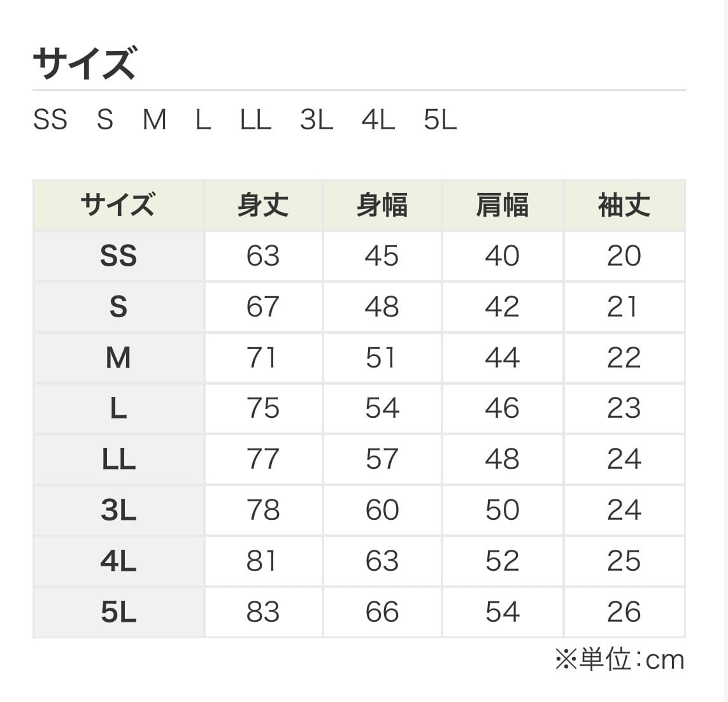Click the 身幅 column header

(x=382, y=206)
